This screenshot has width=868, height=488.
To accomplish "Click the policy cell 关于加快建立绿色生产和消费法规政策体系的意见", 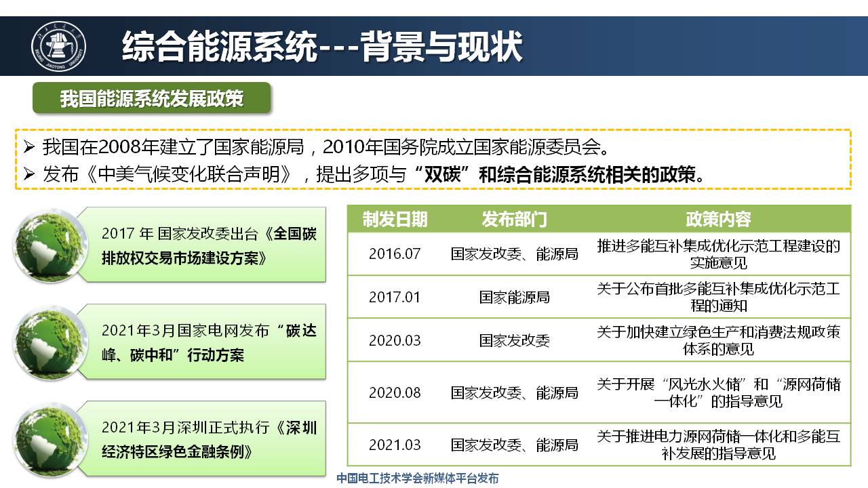I will [718, 340].
